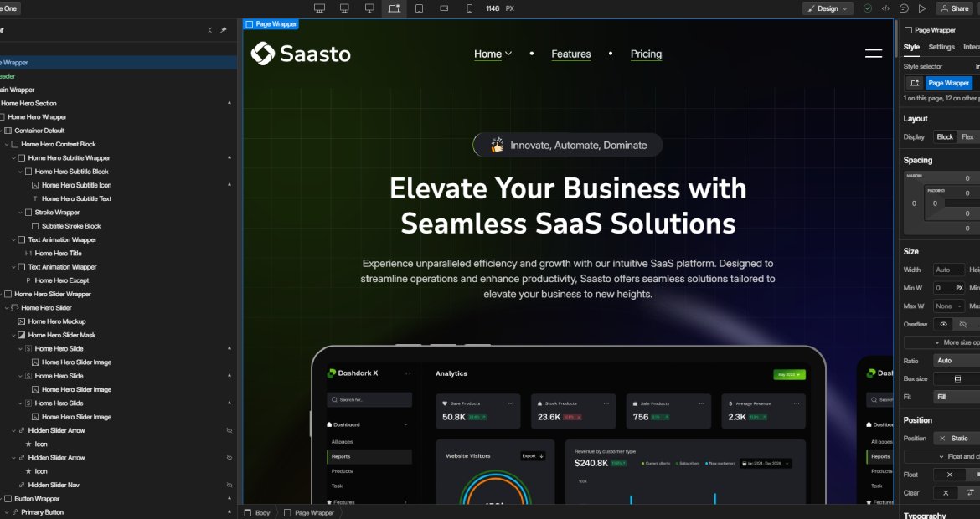Click the Pricing nav link

646,54
